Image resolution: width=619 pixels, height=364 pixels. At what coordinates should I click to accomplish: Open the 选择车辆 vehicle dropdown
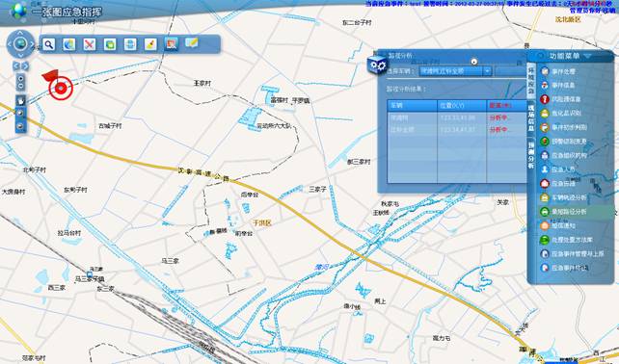(455, 71)
